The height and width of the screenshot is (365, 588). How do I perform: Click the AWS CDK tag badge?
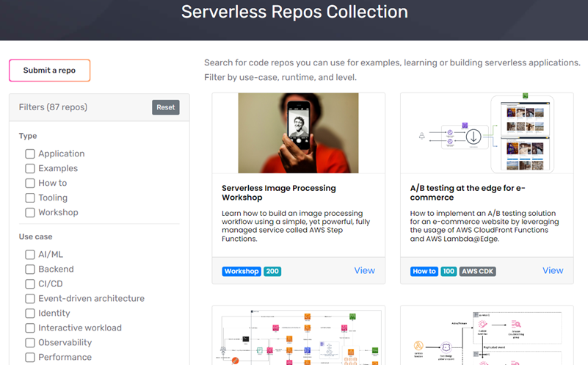click(x=477, y=271)
